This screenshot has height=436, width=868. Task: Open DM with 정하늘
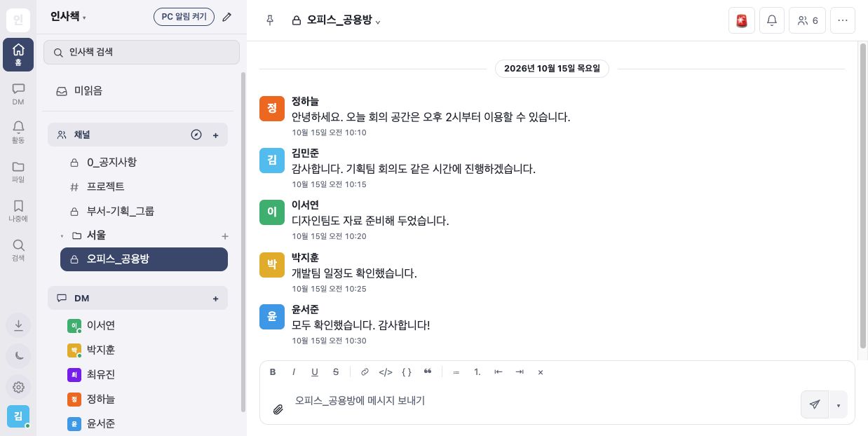pyautogui.click(x=144, y=399)
